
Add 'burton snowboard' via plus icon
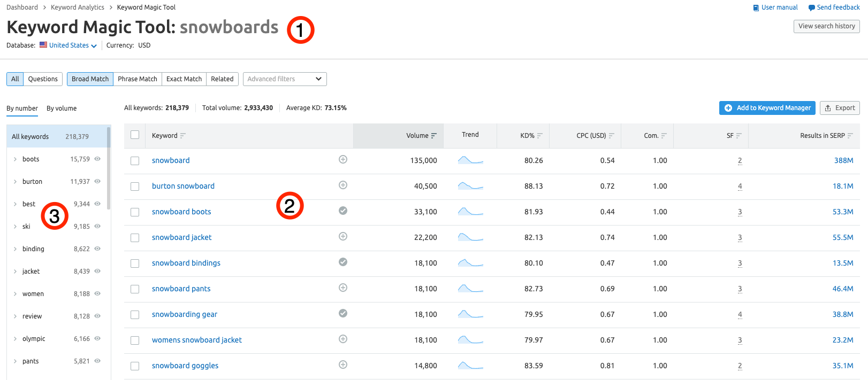[343, 185]
